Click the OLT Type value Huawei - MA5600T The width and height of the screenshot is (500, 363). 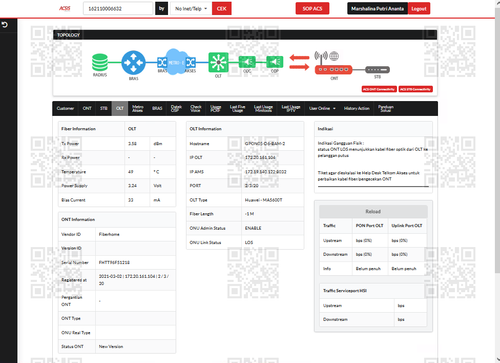[x=263, y=200]
